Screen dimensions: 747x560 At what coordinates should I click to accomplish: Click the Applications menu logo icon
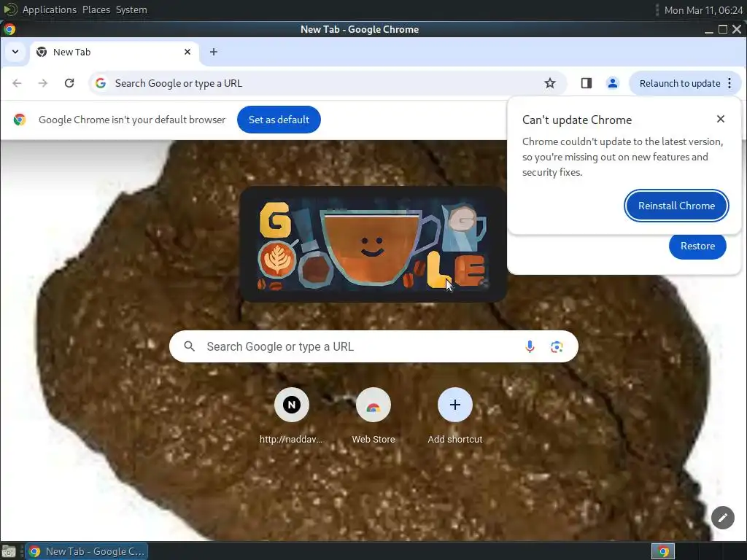10,9
